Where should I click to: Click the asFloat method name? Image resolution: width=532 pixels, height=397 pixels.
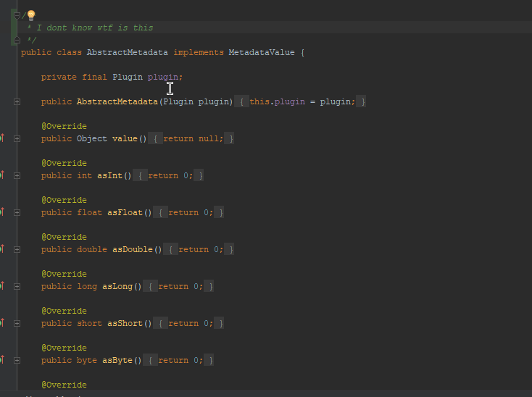125,212
